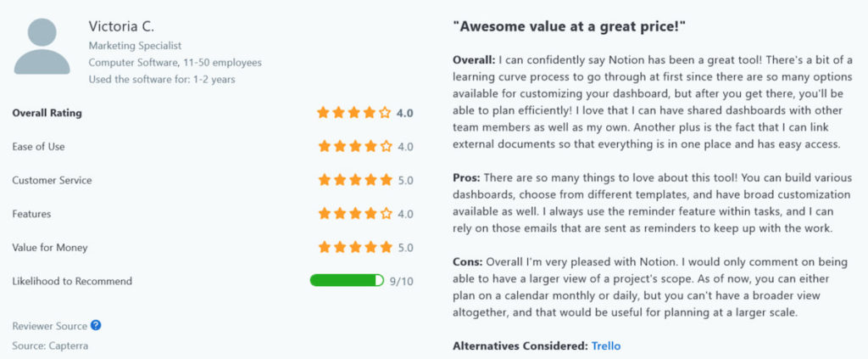Click the Reviewer Source help icon
Viewport: 868px width, 359px height.
tap(96, 325)
